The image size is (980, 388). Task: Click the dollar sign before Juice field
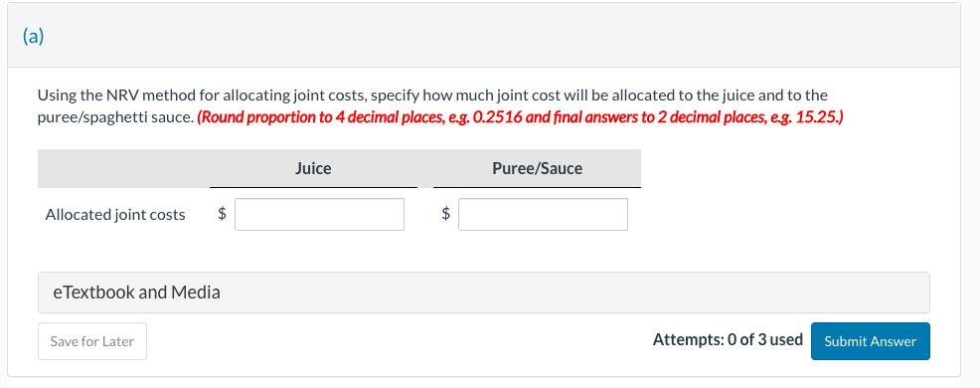pos(222,214)
